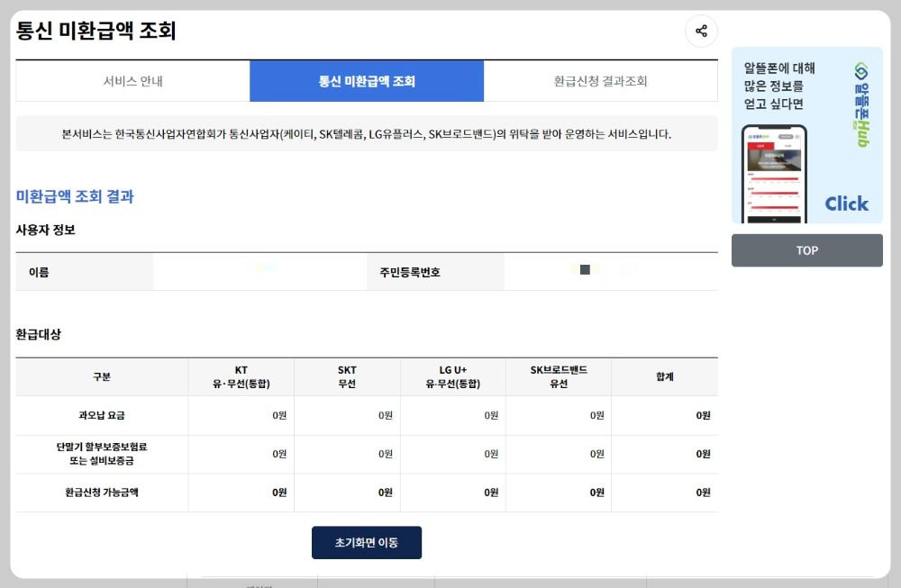This screenshot has height=588, width=901.
Task: Switch to the 서비스 안내 tab
Action: click(x=132, y=81)
